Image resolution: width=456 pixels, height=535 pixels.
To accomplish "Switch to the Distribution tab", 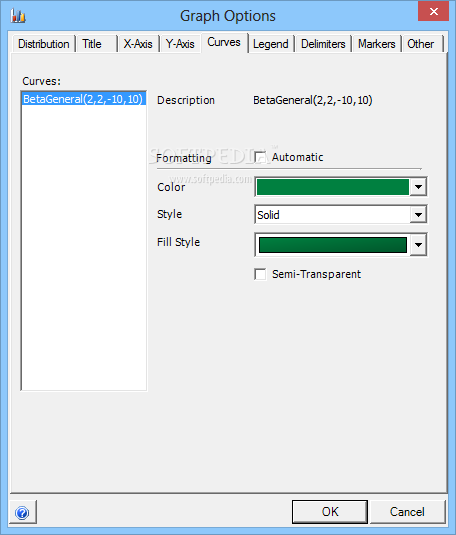I will (44, 44).
